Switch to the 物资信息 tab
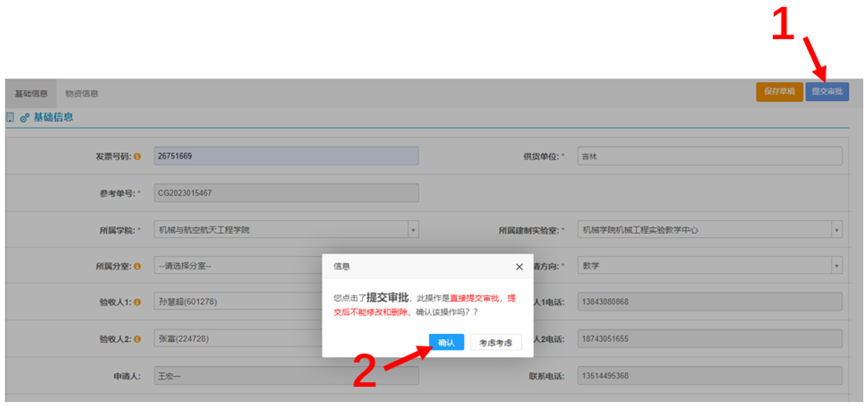This screenshot has height=405, width=868. pyautogui.click(x=81, y=93)
